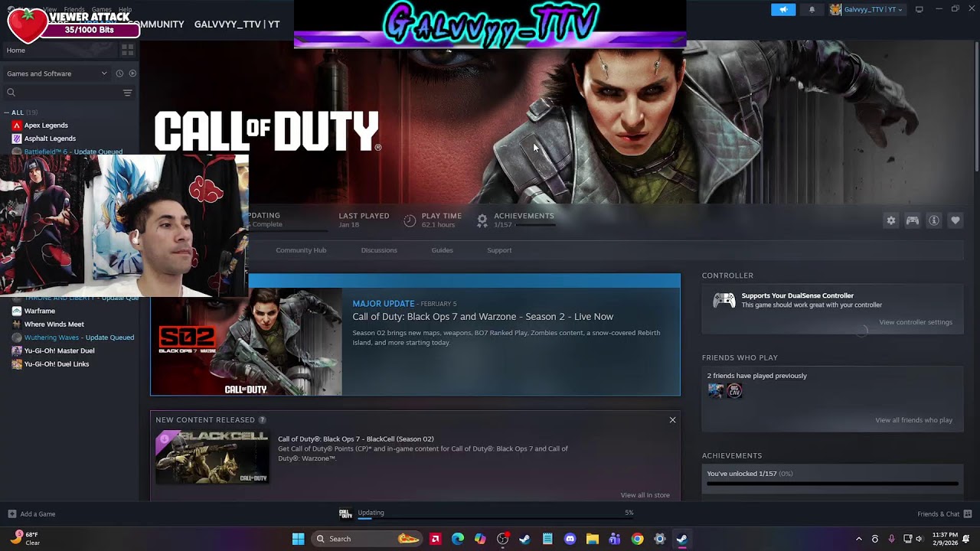Image resolution: width=980 pixels, height=551 pixels.
Task: Click the Warframe game icon
Action: coord(17,311)
